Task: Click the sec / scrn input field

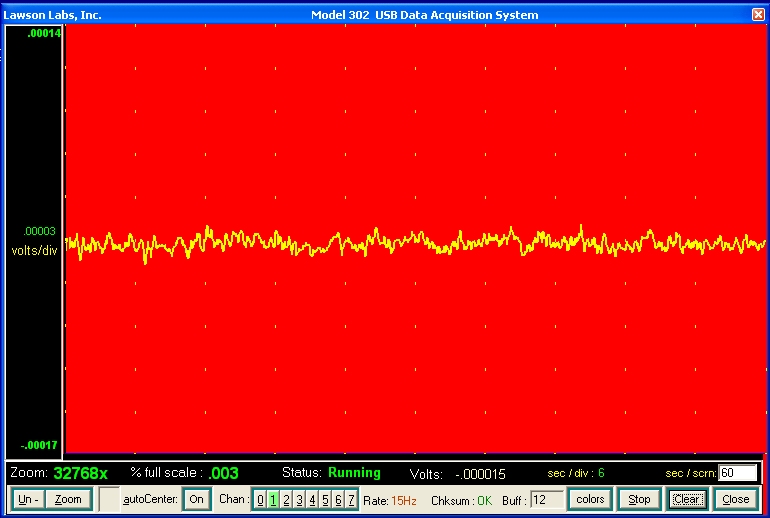Action: tap(738, 473)
